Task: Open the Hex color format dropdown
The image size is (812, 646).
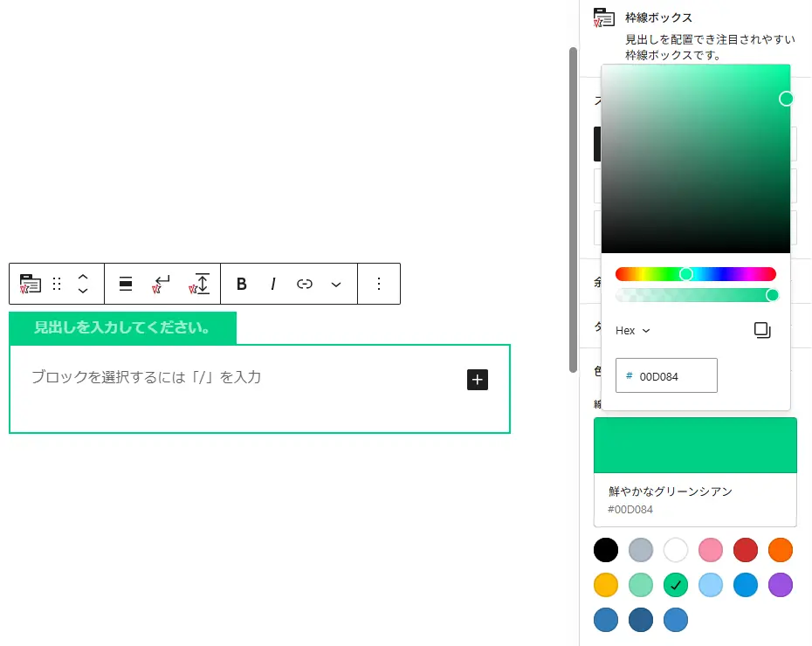Action: [x=632, y=330]
